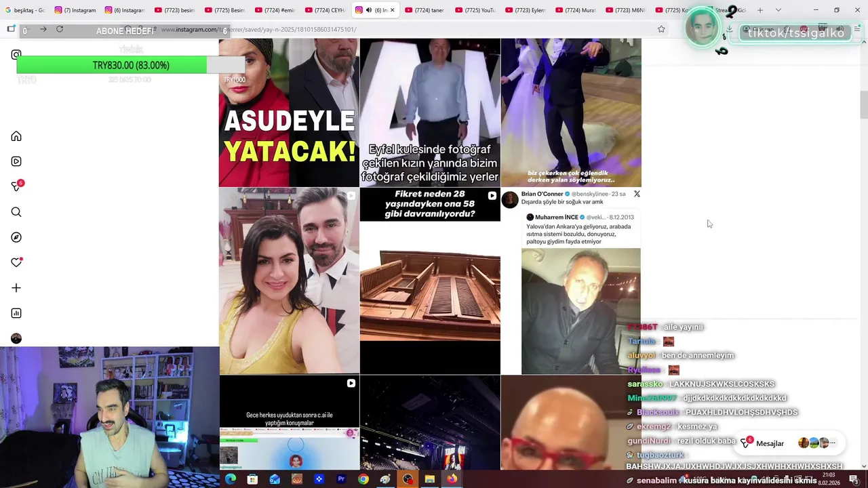This screenshot has width=868, height=488.
Task: Launch Premiere Pro from the taskbar
Action: click(341, 479)
